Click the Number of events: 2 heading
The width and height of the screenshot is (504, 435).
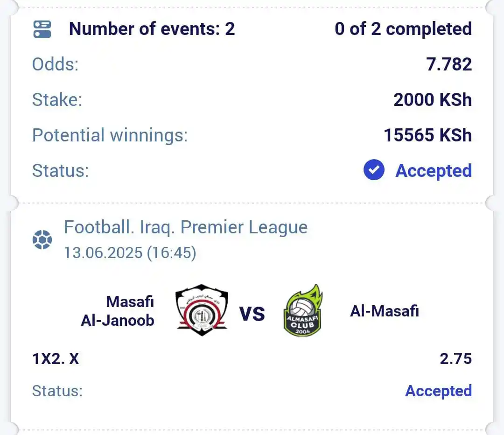tap(152, 29)
